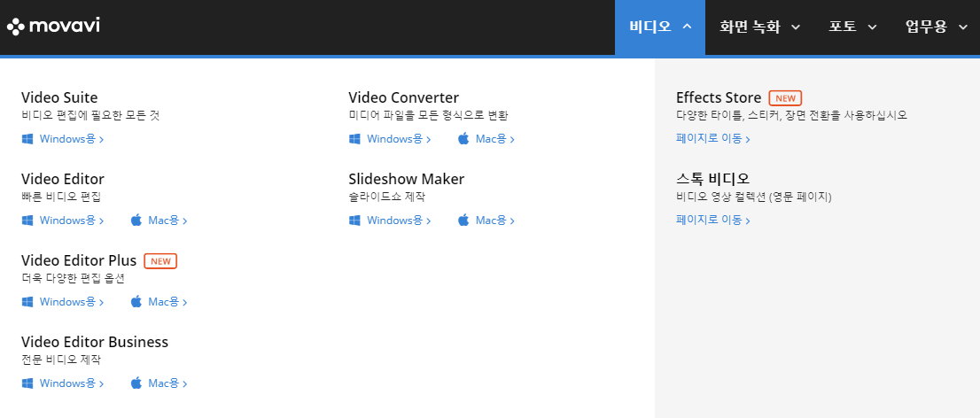Click the Video Converter heading
980x418 pixels.
tap(404, 97)
